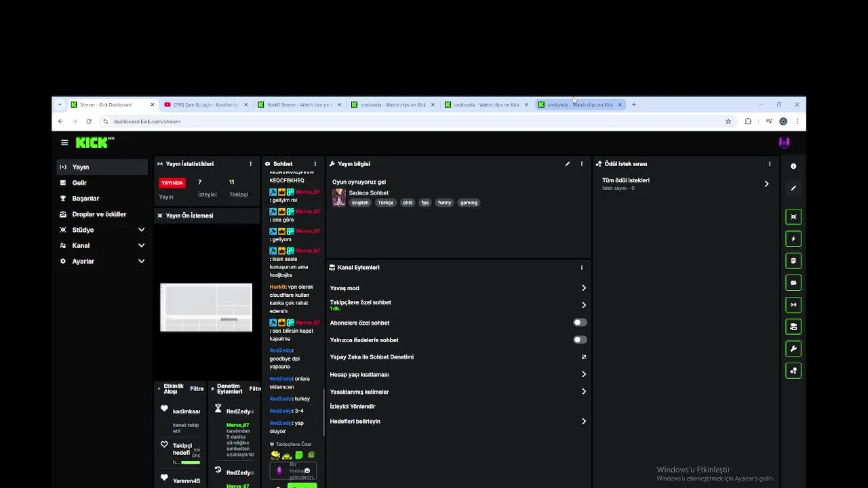Screen dimensions: 868x488
Task: Click the stream preview thumbnail
Action: pyautogui.click(x=206, y=308)
